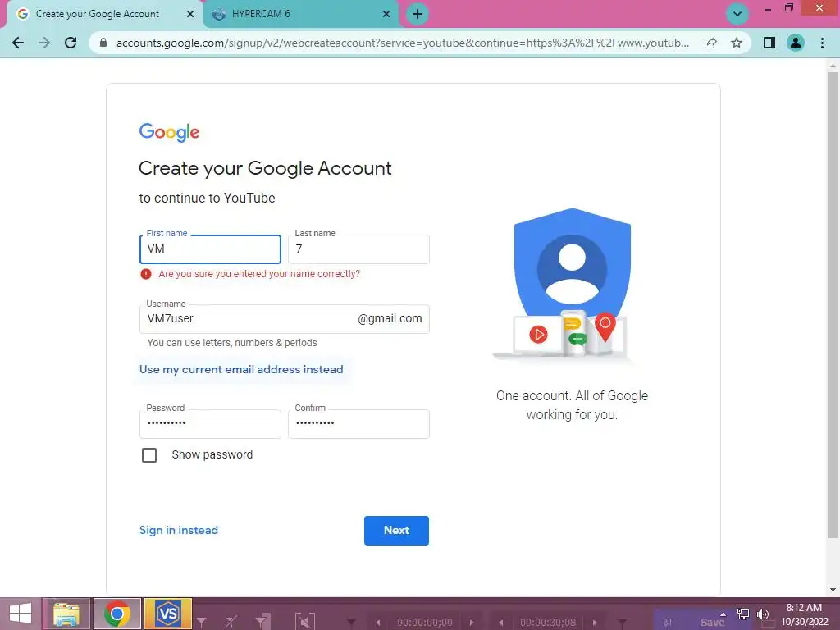The width and height of the screenshot is (840, 630).
Task: Click 'Are you sure you entered your name correctly?'
Action: [x=259, y=274]
